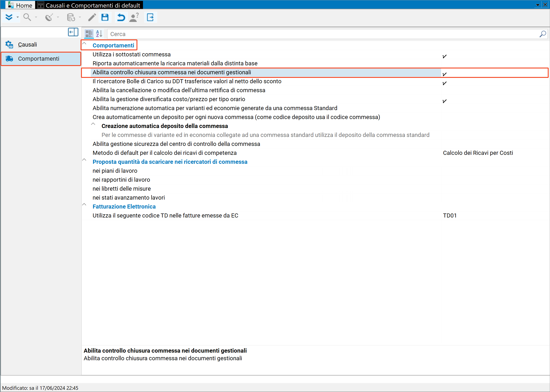Click the magnifier Search toolbar icon
This screenshot has height=392, width=550.
(27, 17)
